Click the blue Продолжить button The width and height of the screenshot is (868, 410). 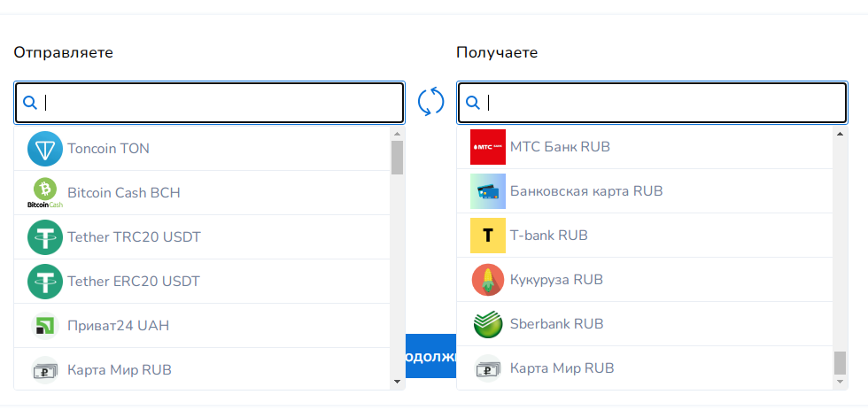click(x=430, y=356)
